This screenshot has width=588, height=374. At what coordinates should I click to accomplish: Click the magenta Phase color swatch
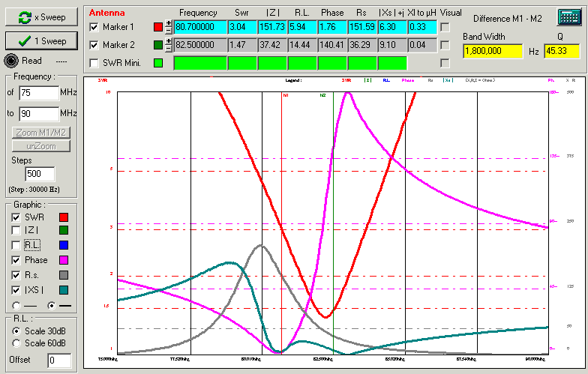point(63,260)
